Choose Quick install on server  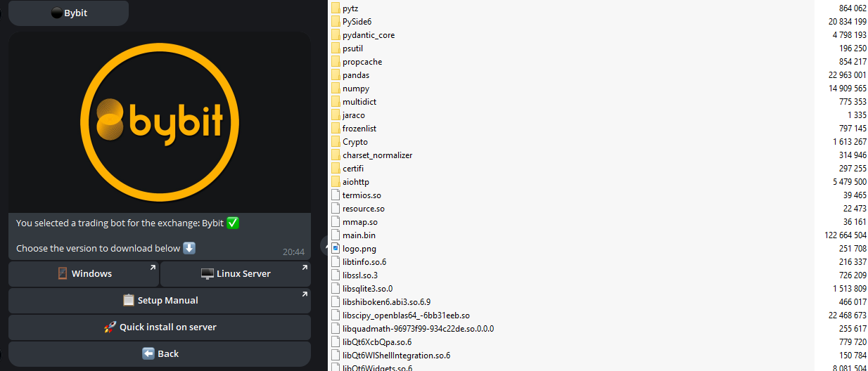160,327
